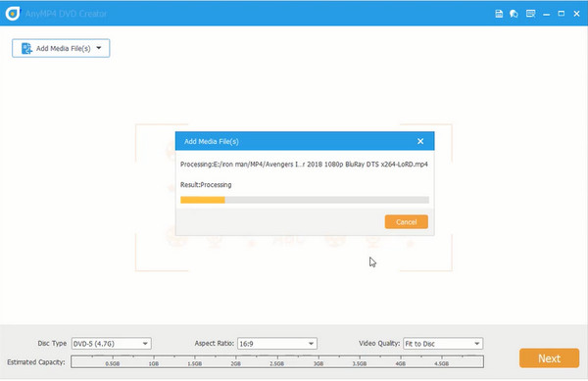The height and width of the screenshot is (381, 588).
Task: Open the Video Quality Fit to Disc dropdown
Action: pos(443,344)
